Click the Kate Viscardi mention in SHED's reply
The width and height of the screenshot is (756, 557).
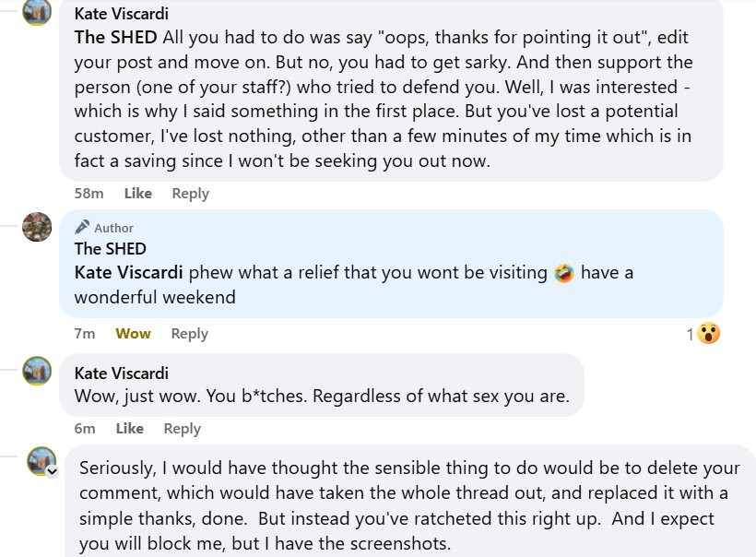click(x=129, y=272)
